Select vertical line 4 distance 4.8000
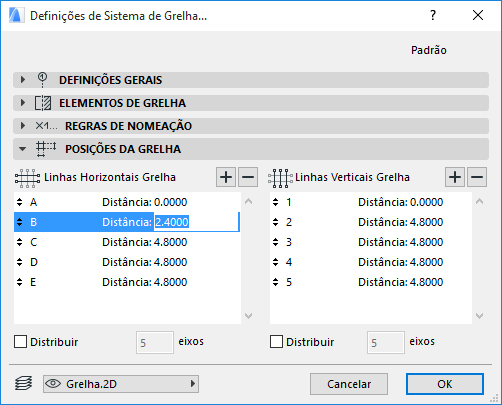Viewport: 502px width, 405px height. (x=426, y=262)
